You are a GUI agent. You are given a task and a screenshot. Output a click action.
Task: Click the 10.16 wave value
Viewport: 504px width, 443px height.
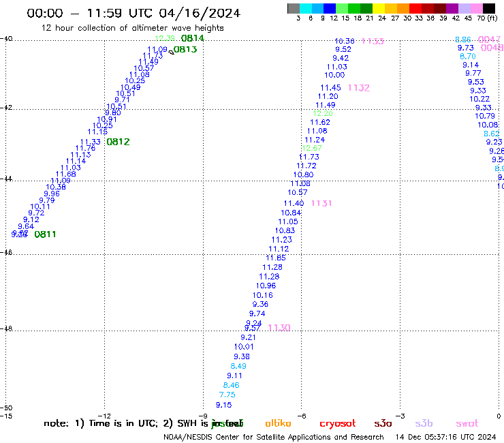[x=263, y=295]
